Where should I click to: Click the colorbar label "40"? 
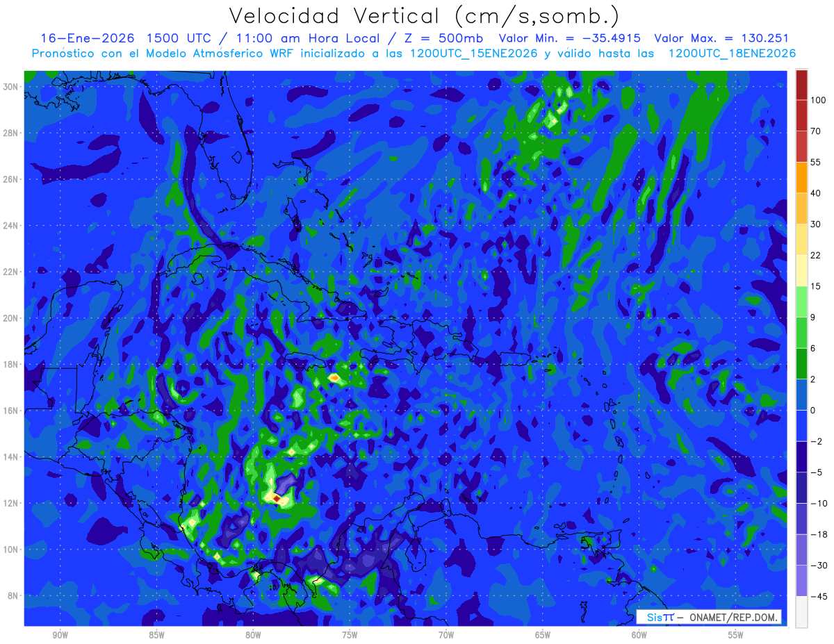pyautogui.click(x=816, y=193)
